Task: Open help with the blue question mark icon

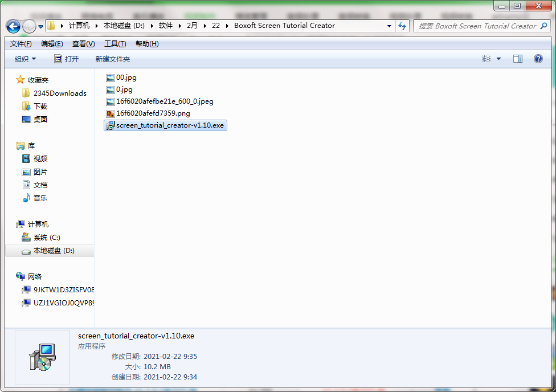Action: 538,59
